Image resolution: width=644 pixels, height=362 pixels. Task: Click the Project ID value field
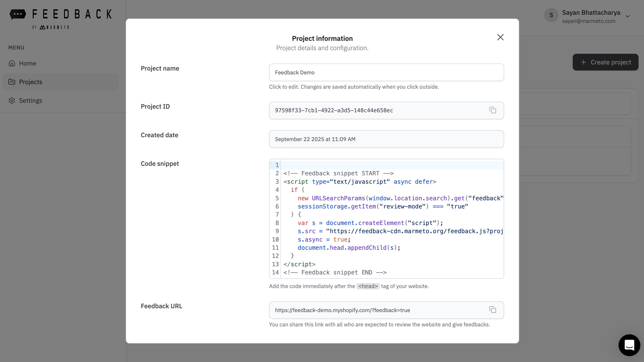coord(375,110)
